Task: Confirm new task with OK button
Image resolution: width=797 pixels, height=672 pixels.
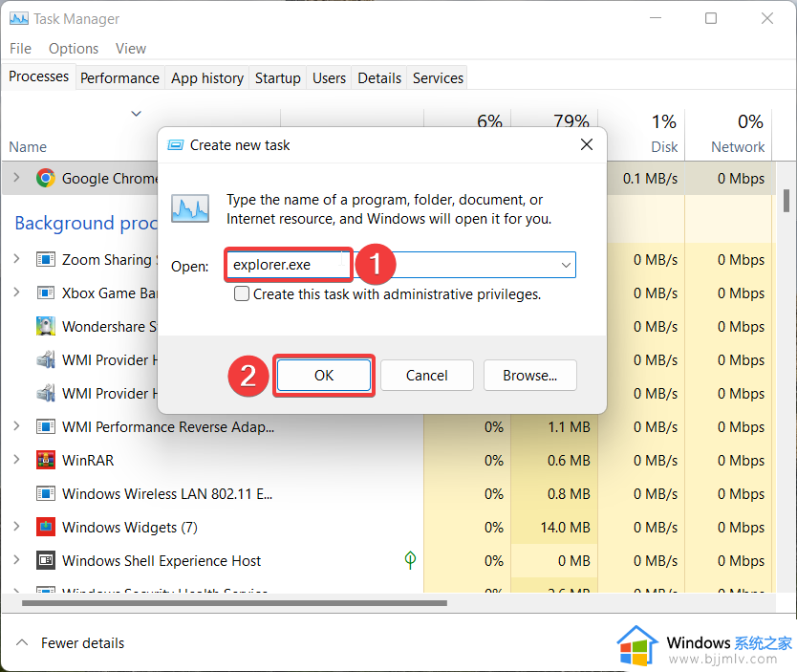Action: [324, 375]
